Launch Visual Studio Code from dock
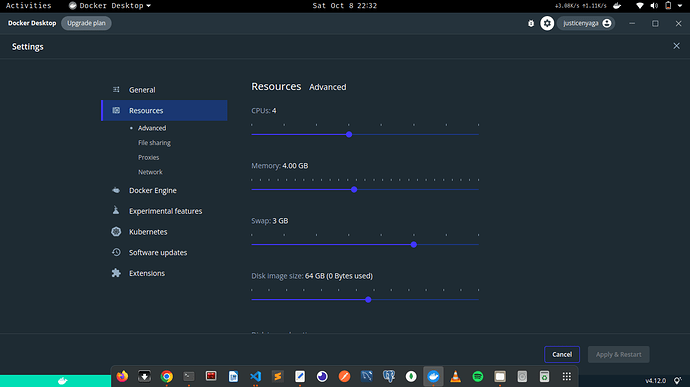 tap(255, 376)
